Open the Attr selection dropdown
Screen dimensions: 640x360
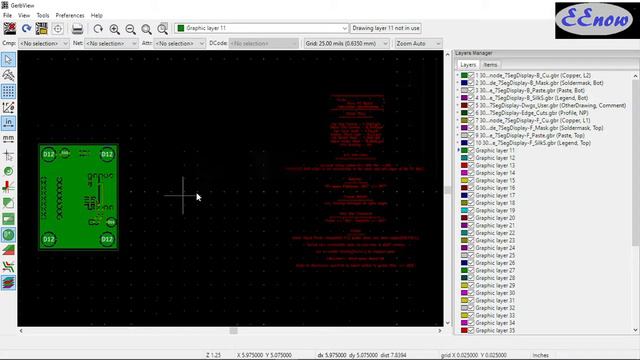click(179, 43)
